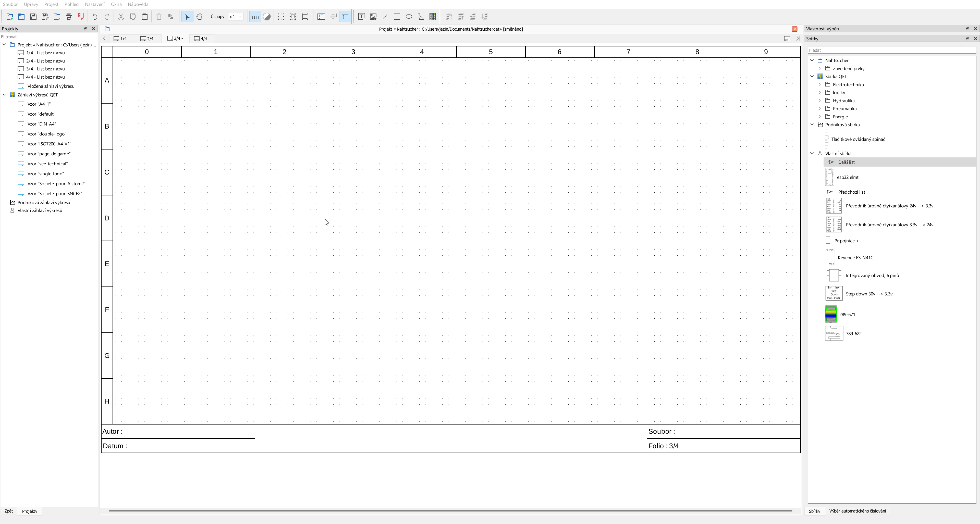Viewport: 980px width, 524px height.
Task: Toggle the grid display
Action: 254,16
